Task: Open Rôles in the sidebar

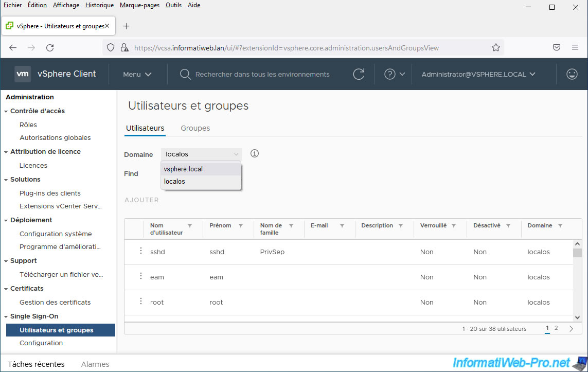Action: pos(28,125)
